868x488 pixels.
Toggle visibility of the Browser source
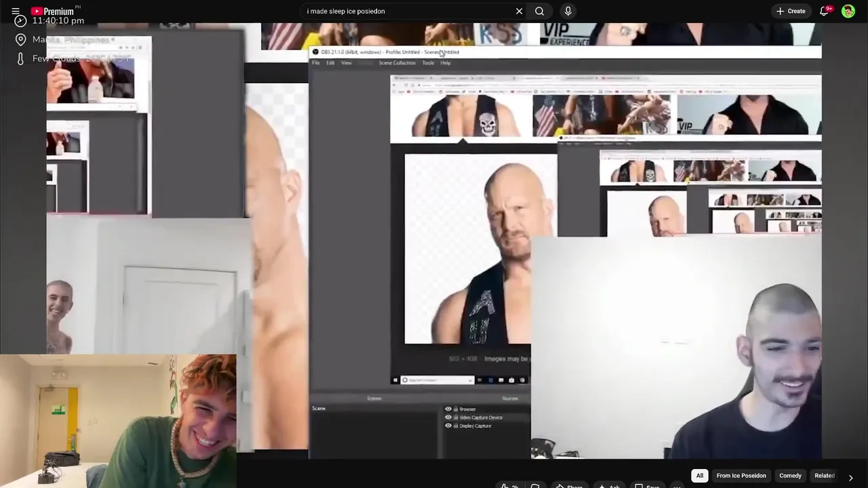[x=448, y=409]
